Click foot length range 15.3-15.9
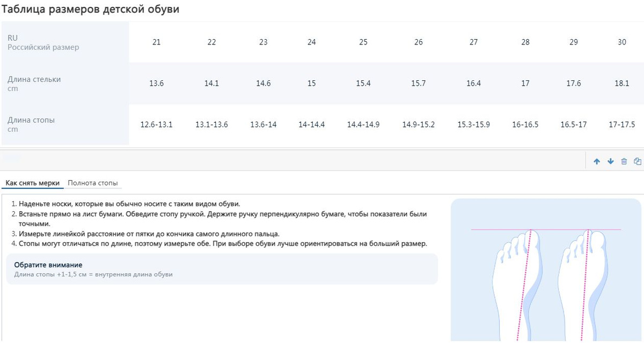The height and width of the screenshot is (343, 644). tap(473, 125)
